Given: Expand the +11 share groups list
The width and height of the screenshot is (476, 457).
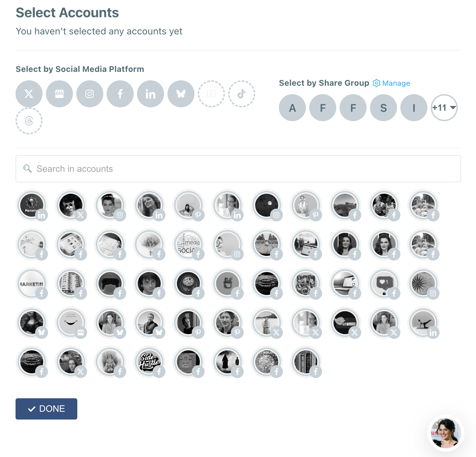Looking at the screenshot, I should point(444,108).
